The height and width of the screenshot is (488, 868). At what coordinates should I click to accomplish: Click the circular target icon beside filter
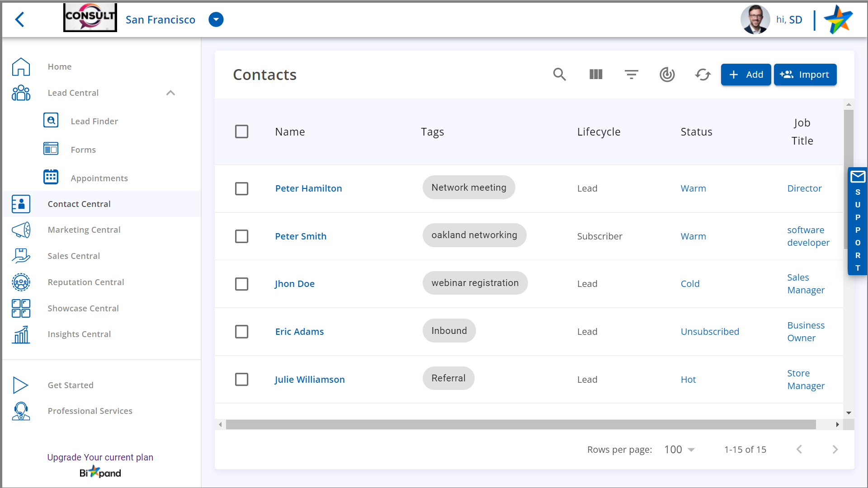click(667, 75)
